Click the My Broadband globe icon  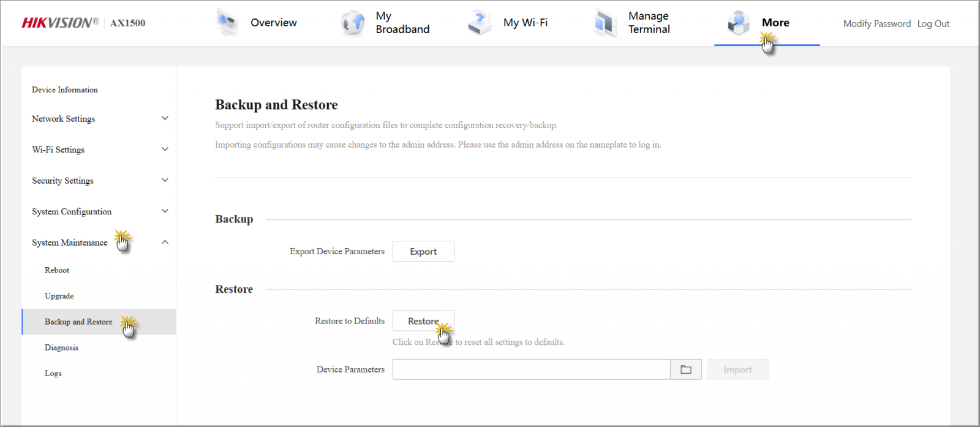353,23
